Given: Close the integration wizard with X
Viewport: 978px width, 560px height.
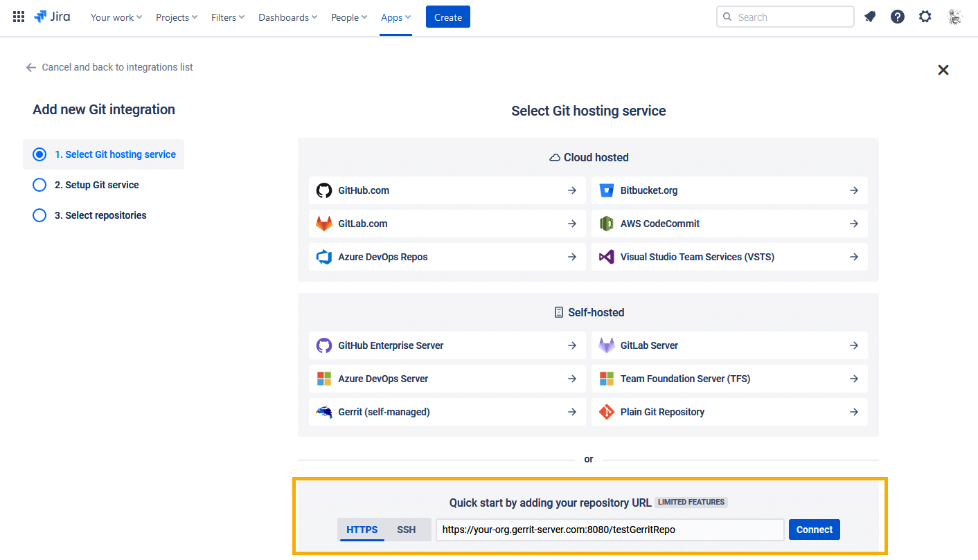Looking at the screenshot, I should 943,70.
